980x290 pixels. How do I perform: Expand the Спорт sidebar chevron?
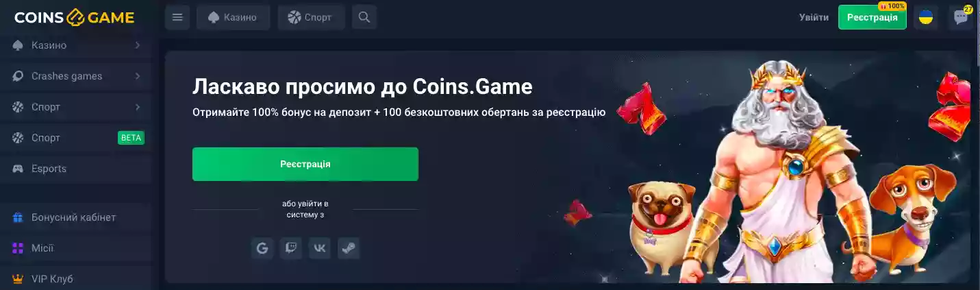[x=138, y=107]
